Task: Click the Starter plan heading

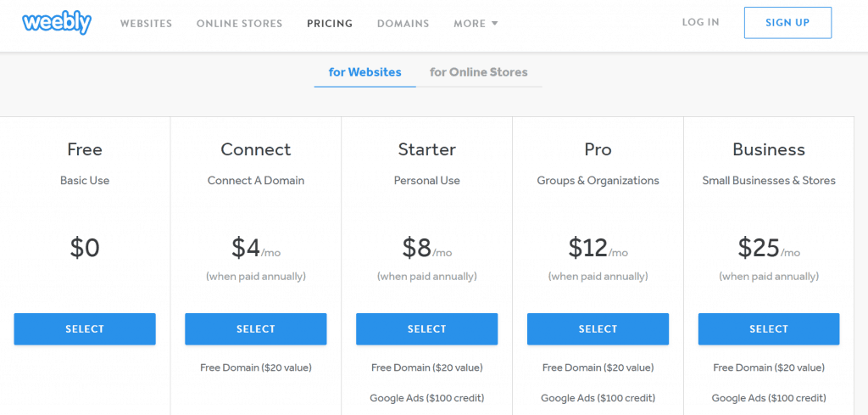Action: click(427, 149)
